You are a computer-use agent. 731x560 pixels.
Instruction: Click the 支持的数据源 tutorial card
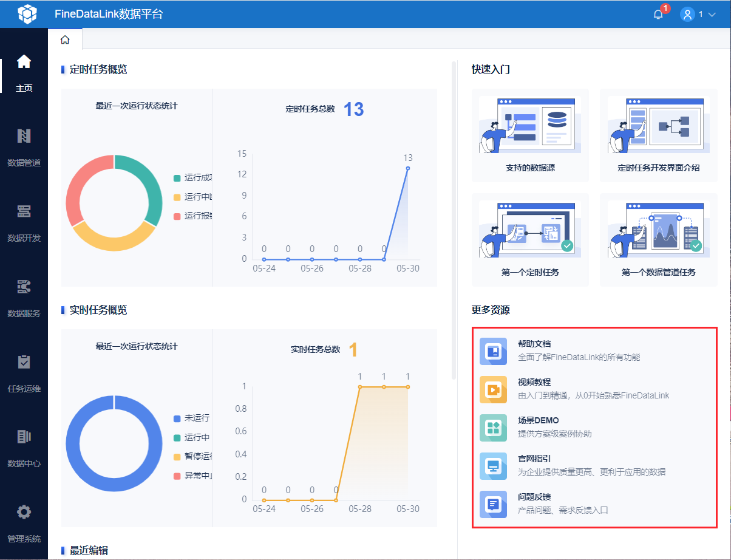tap(530, 135)
